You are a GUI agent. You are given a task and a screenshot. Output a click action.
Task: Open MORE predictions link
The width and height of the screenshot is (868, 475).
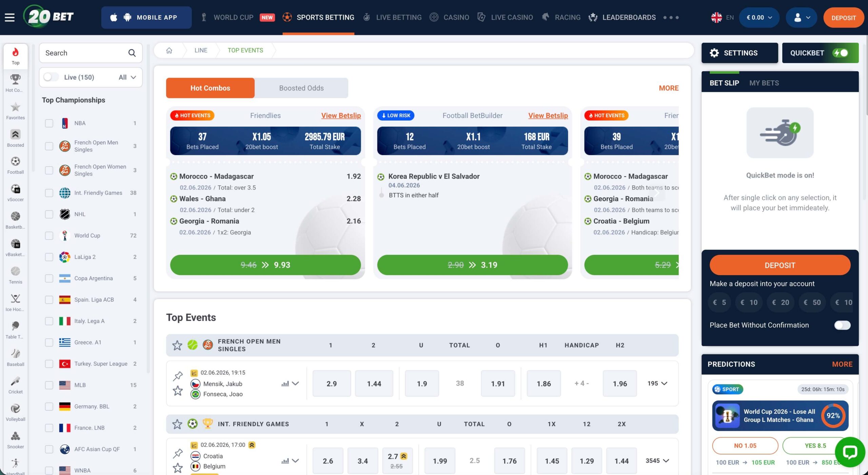(842, 364)
